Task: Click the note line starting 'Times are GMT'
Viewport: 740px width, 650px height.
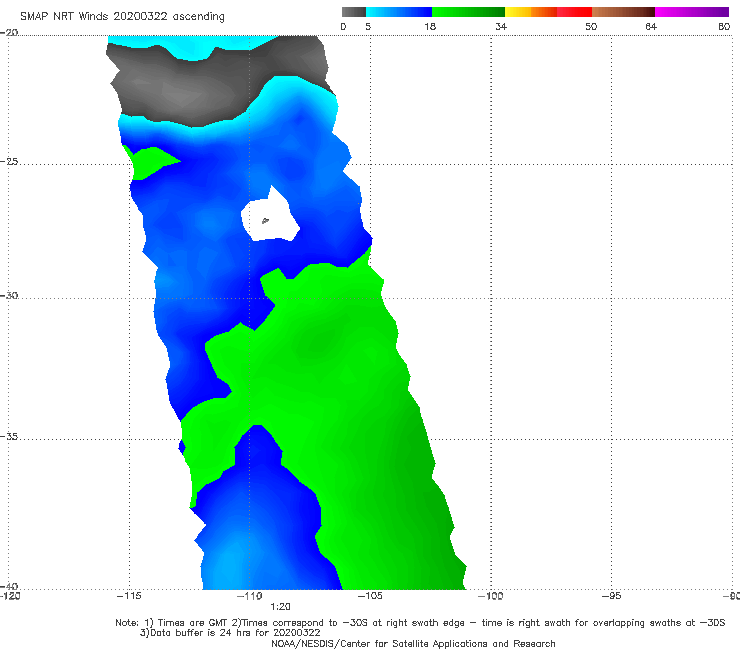Action: [420, 623]
